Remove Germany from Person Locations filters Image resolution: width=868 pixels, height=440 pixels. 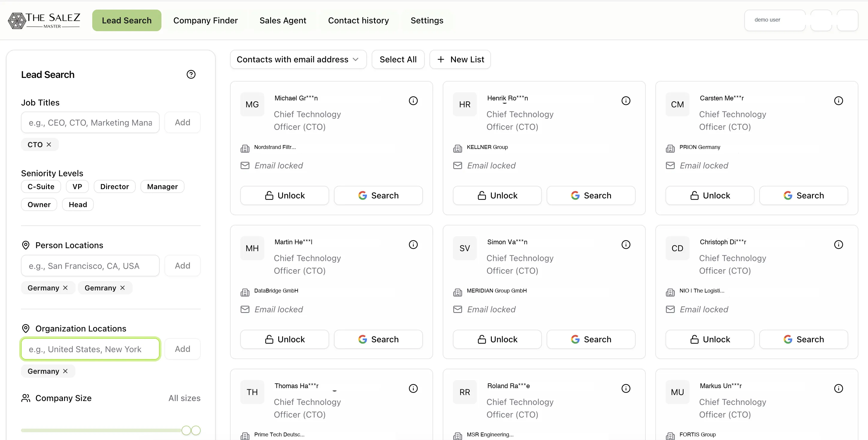click(x=65, y=288)
